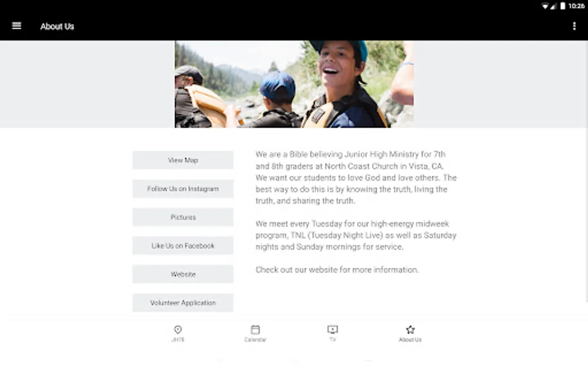Click the 'Check out our website' text
The height and width of the screenshot is (368, 588).
point(337,270)
